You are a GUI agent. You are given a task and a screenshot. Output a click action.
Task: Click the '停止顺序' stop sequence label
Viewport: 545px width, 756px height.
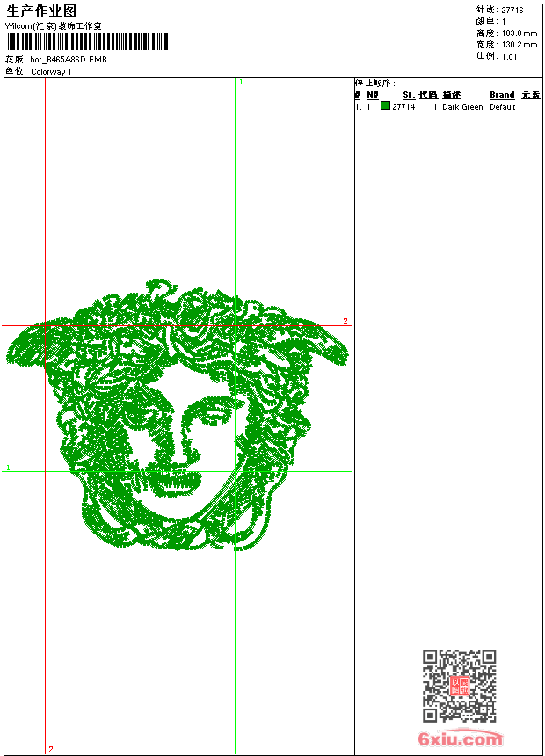374,84
